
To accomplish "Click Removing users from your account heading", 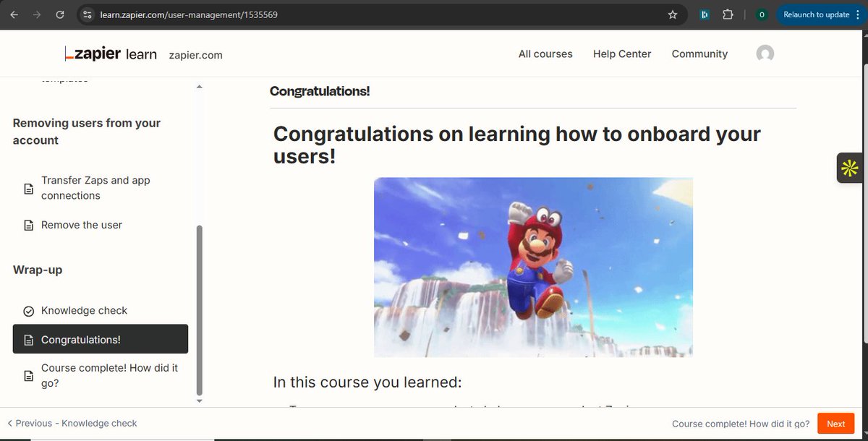I will (87, 132).
